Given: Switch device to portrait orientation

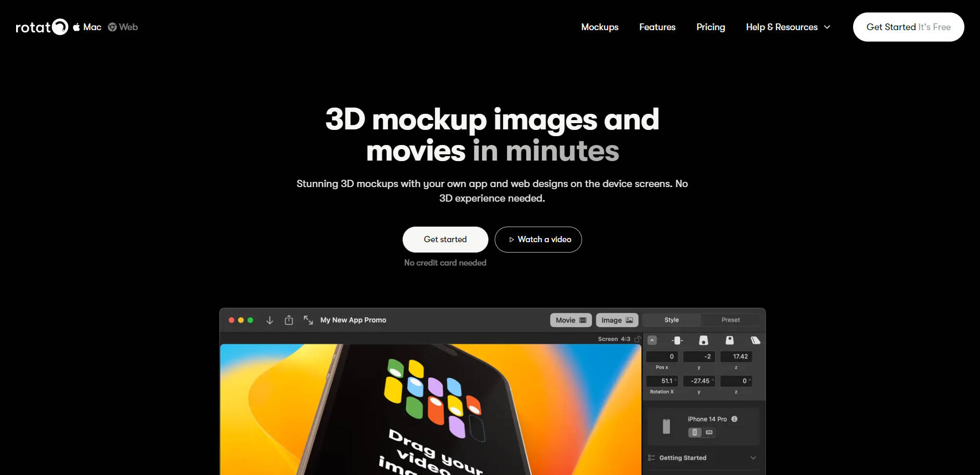Looking at the screenshot, I should coord(694,432).
